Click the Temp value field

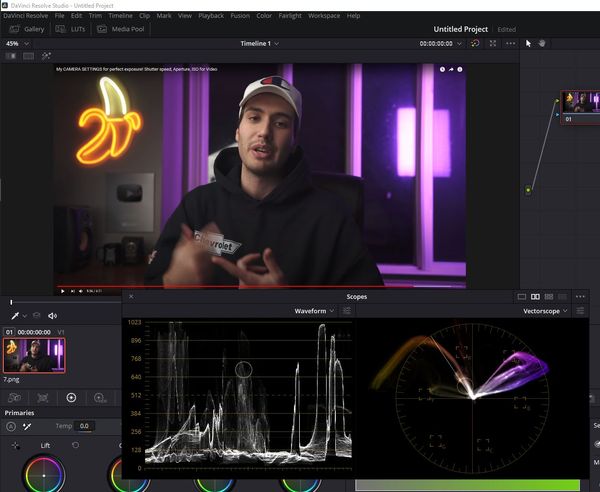[x=85, y=426]
